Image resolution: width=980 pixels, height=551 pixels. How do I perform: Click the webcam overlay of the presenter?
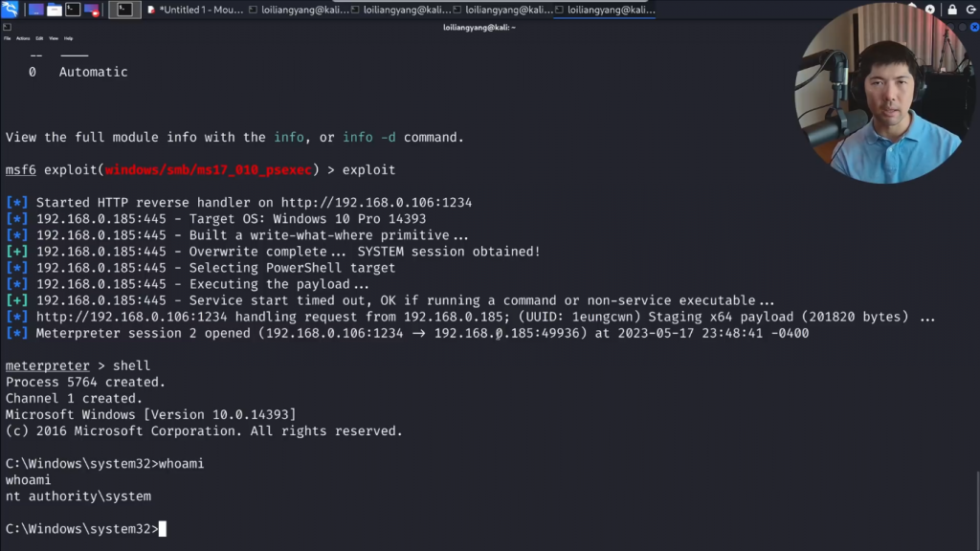(883, 94)
